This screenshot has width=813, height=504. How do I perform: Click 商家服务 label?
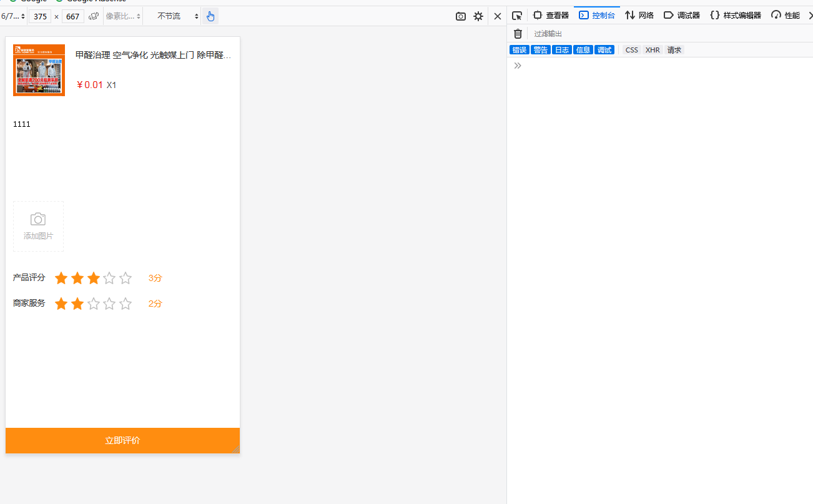(29, 303)
